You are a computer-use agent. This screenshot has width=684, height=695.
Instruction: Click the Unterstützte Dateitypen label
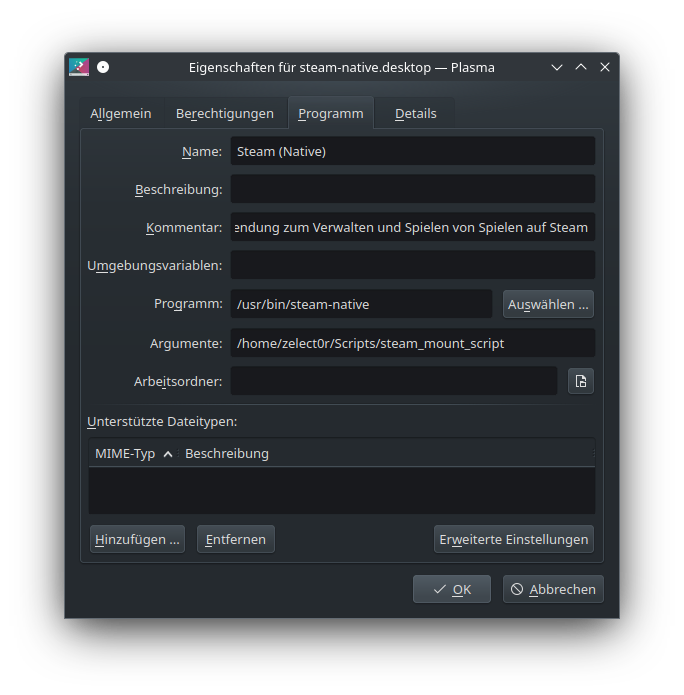point(162,422)
